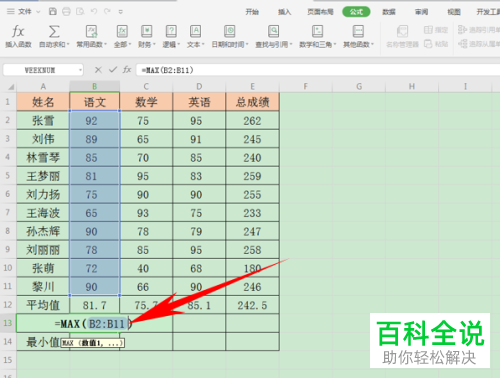This screenshot has width=500, height=378.
Task: Open the View ribbon tab
Action: 454,12
